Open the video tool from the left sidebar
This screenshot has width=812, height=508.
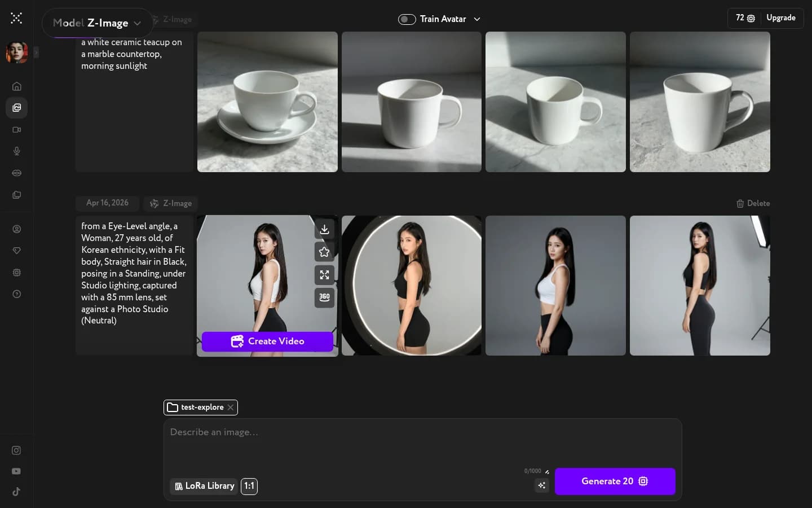pyautogui.click(x=17, y=129)
